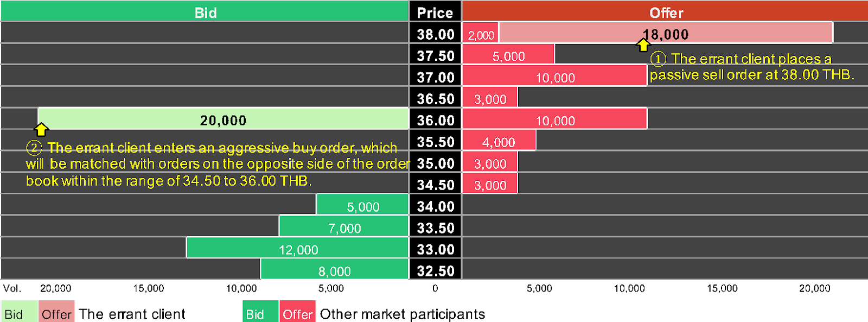Click the Price column header
Viewport: 868px width, 322px height.
[x=435, y=11]
